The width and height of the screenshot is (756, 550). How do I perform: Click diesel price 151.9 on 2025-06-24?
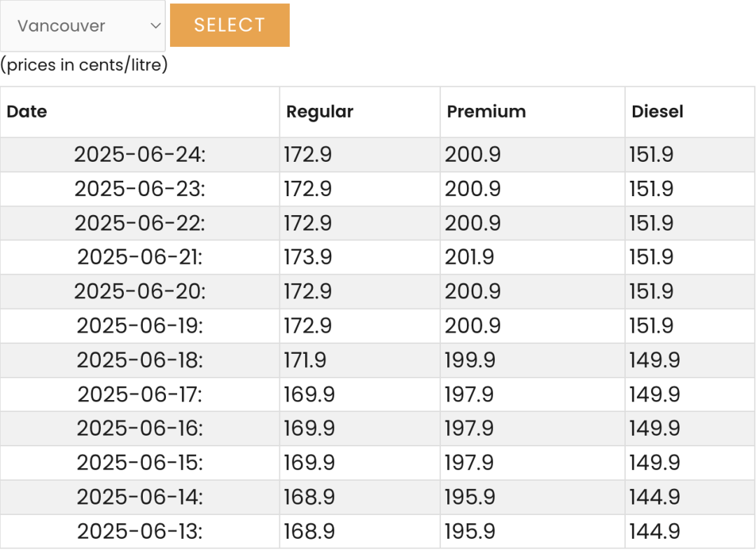tap(651, 155)
